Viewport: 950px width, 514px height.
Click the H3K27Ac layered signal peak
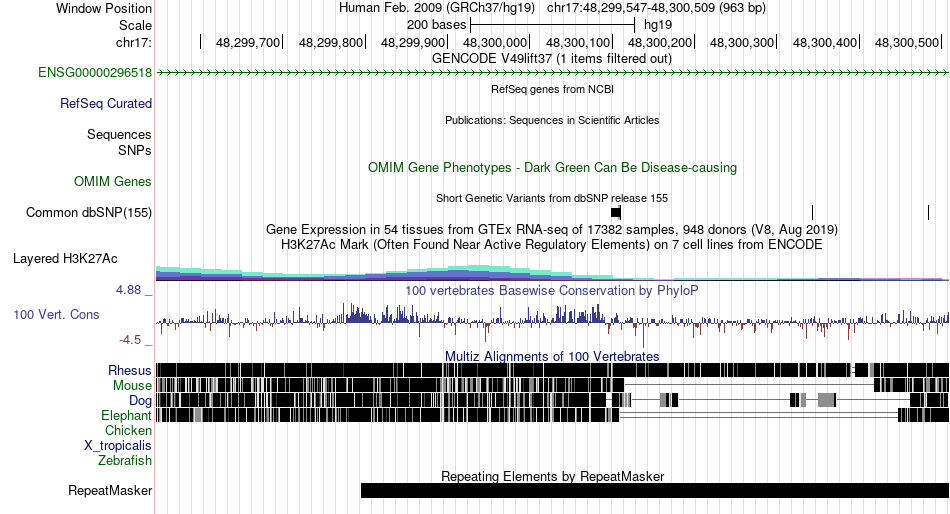click(479, 273)
